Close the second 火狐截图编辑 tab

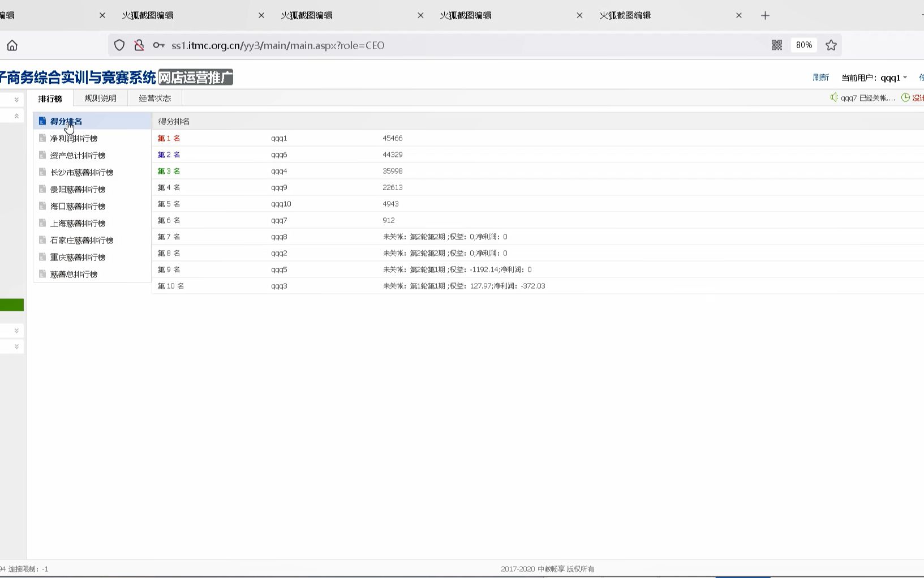(261, 15)
